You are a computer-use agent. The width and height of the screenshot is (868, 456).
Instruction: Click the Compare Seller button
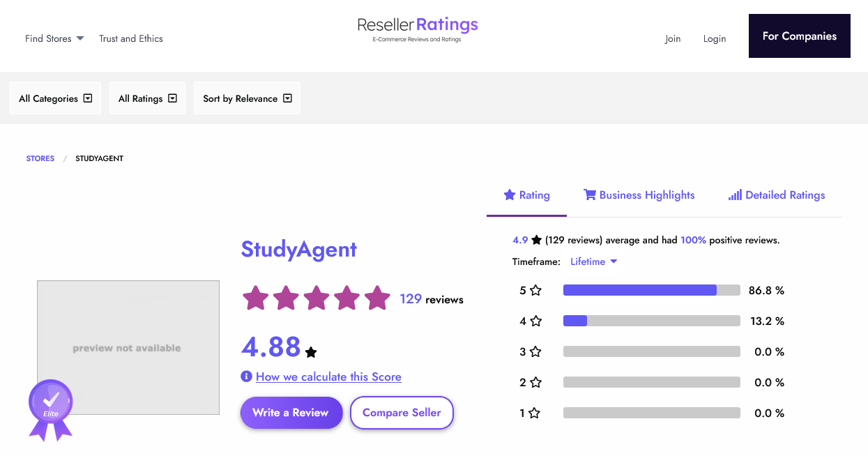point(402,412)
